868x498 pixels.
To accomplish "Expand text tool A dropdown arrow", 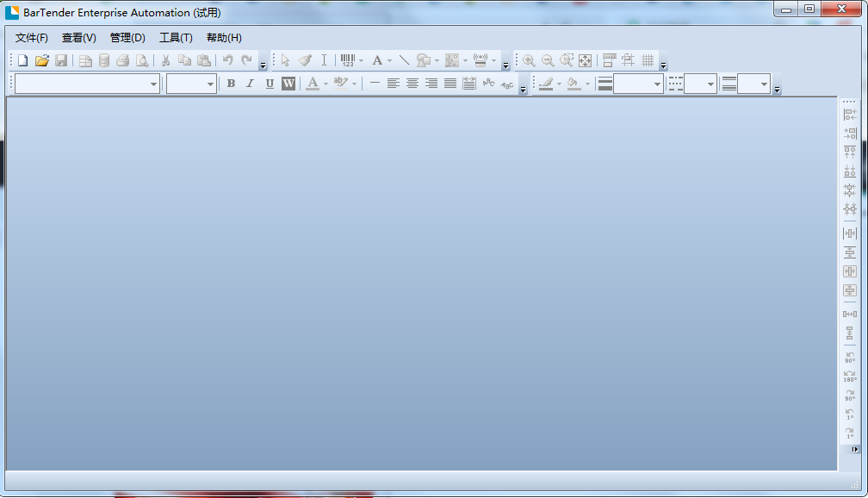I will coord(390,60).
